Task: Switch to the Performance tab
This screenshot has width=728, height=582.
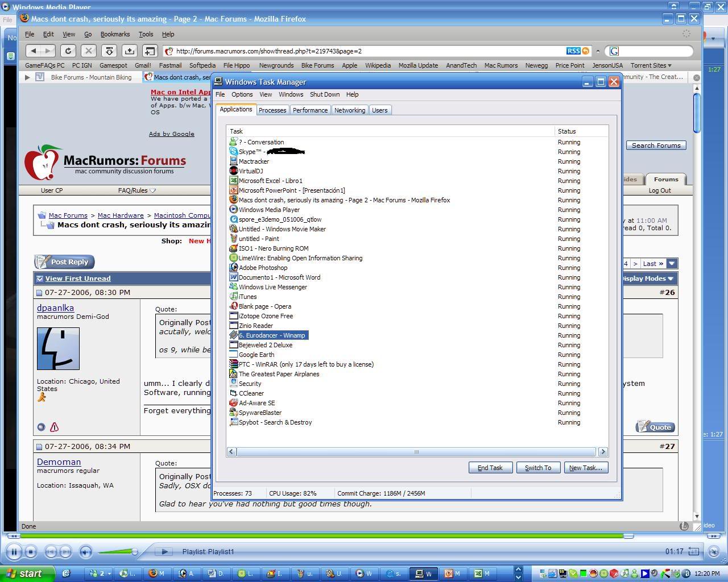Action: tap(310, 110)
